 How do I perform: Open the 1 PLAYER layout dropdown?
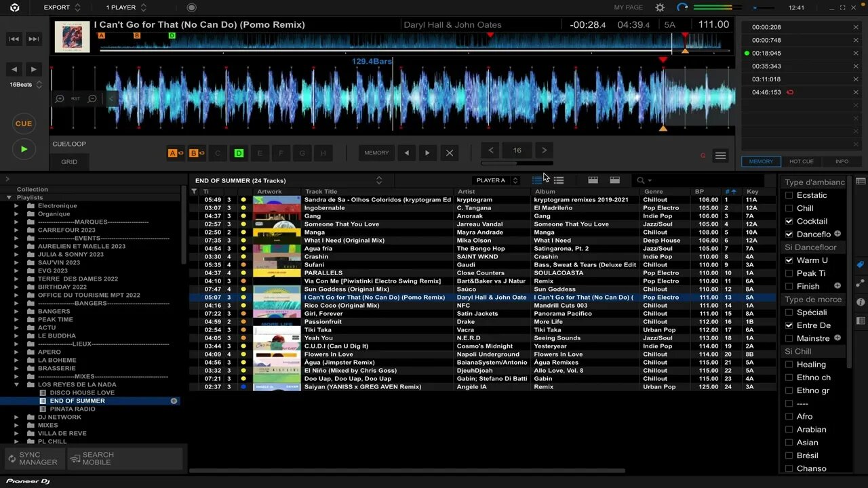125,7
